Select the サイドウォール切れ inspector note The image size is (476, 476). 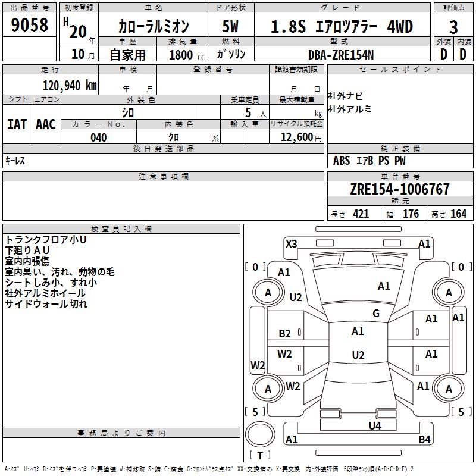tap(46, 304)
